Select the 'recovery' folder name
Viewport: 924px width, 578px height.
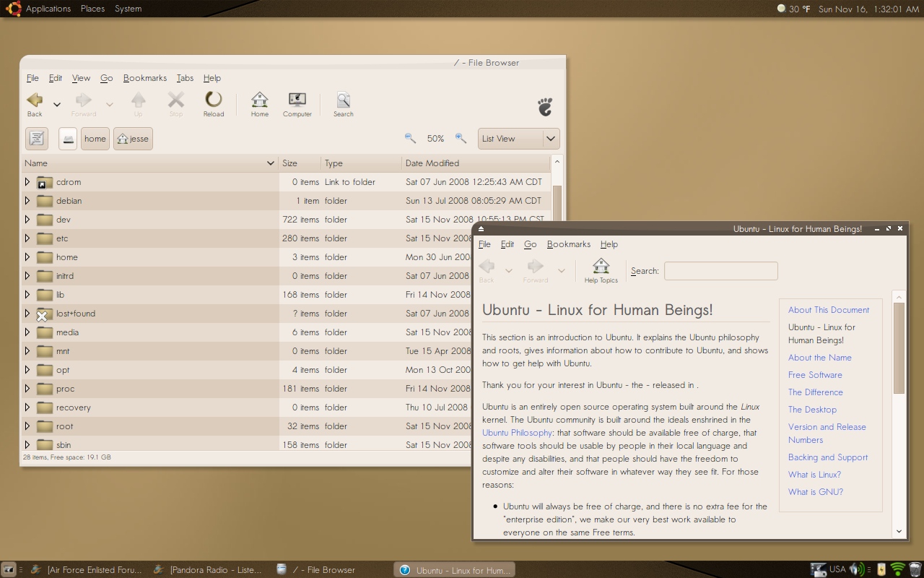[74, 407]
